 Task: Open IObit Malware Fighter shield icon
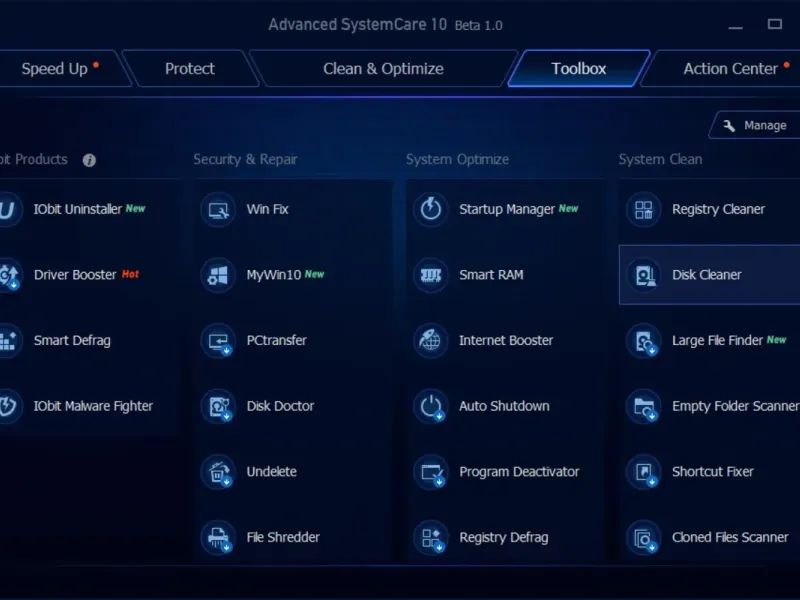9,406
